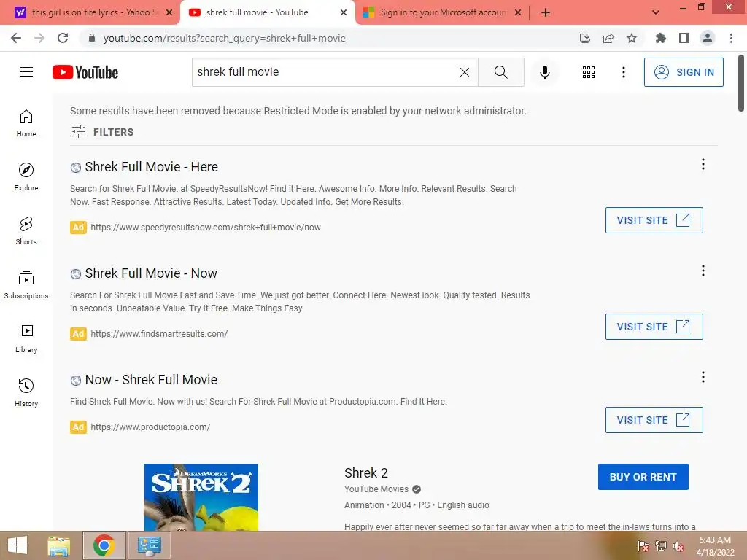Share this page from address bar
Image resolution: width=747 pixels, height=560 pixels.
pyautogui.click(x=608, y=38)
